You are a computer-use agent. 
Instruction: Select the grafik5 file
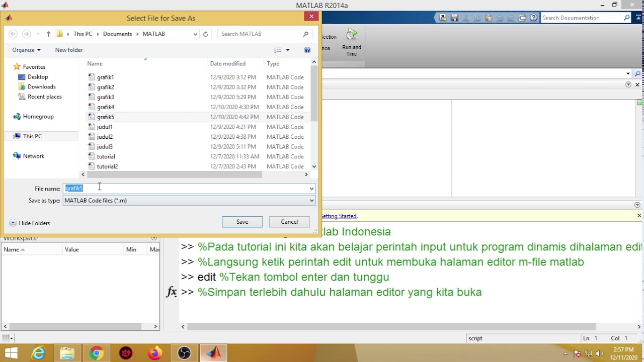click(x=198, y=117)
